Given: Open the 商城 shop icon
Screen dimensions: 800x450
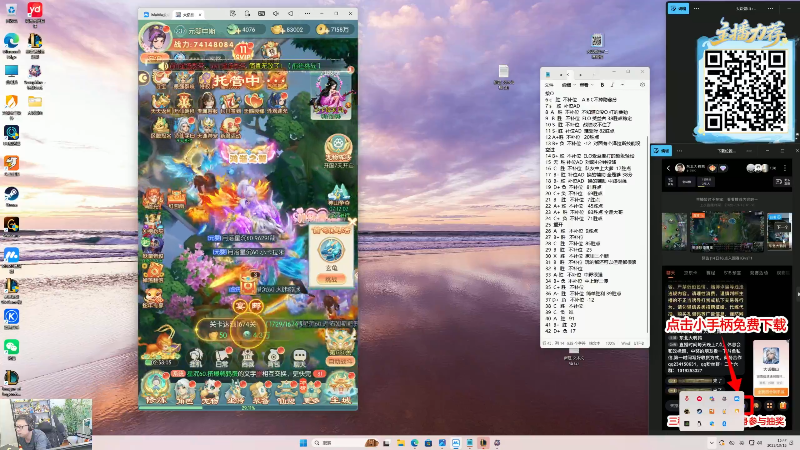Looking at the screenshot, I should coord(248,357).
